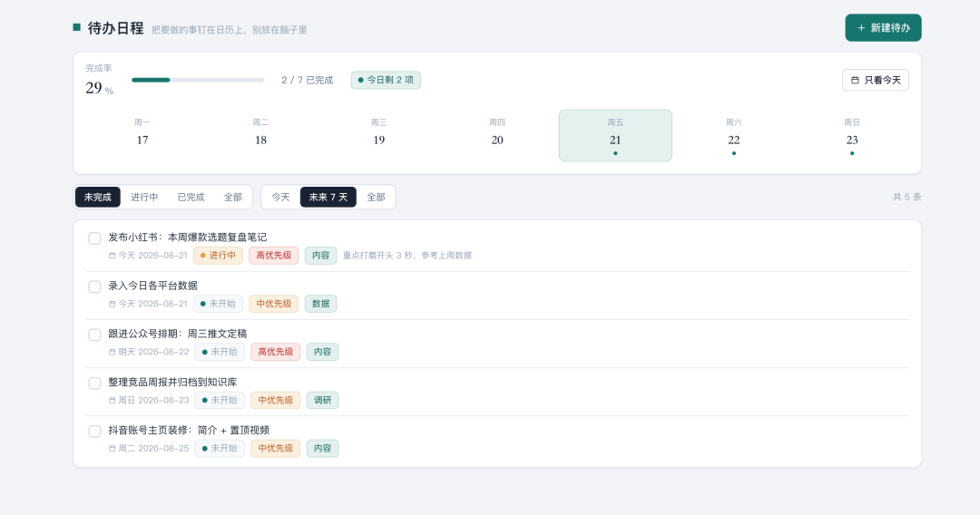The height and width of the screenshot is (515, 980).
Task: Click the 今日剩 2 项 badge
Action: pos(386,80)
